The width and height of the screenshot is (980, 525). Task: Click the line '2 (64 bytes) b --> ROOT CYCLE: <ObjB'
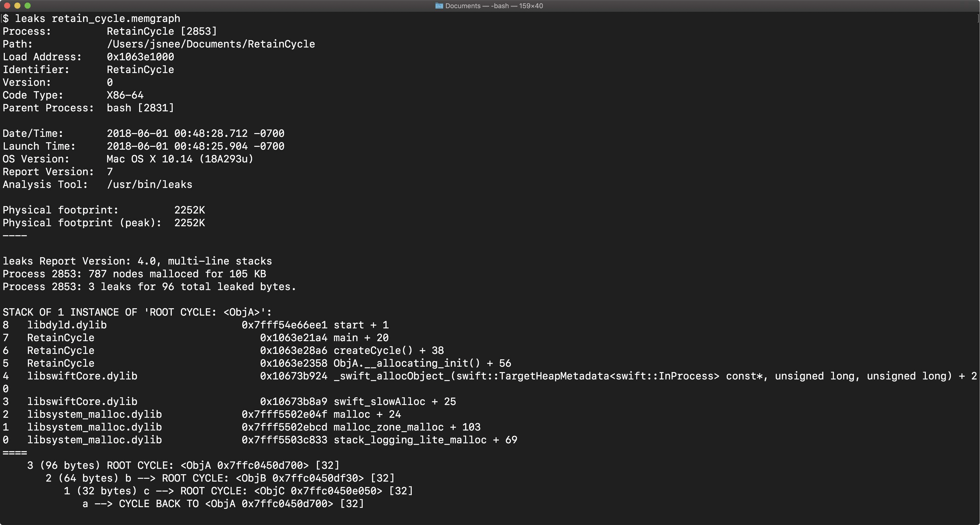220,478
